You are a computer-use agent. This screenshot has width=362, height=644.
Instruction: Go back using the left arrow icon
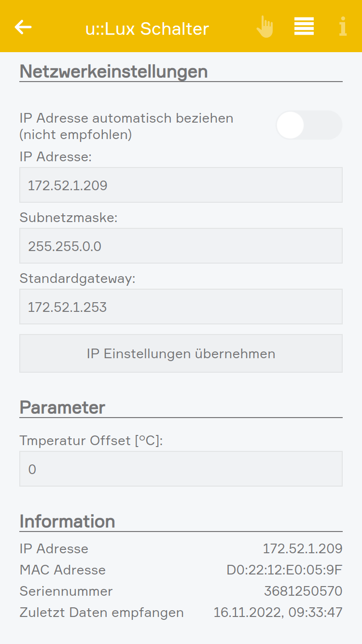coord(23,27)
